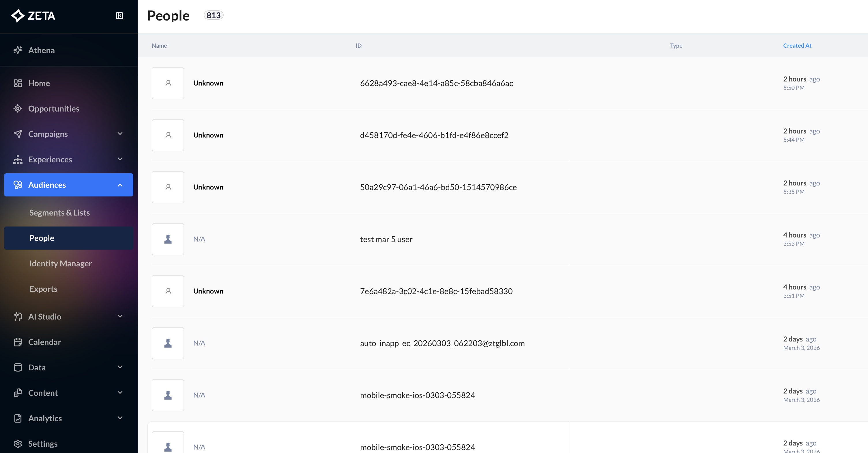Open person with ID 6628a493-cae8-4e14-a85c-58cba846a6ac
868x453 pixels.
(436, 83)
